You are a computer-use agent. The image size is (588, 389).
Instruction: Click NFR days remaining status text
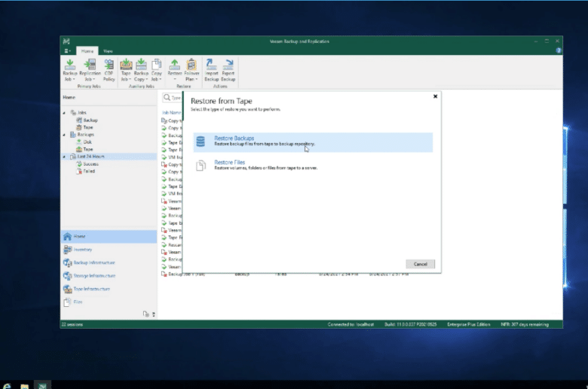(525, 324)
